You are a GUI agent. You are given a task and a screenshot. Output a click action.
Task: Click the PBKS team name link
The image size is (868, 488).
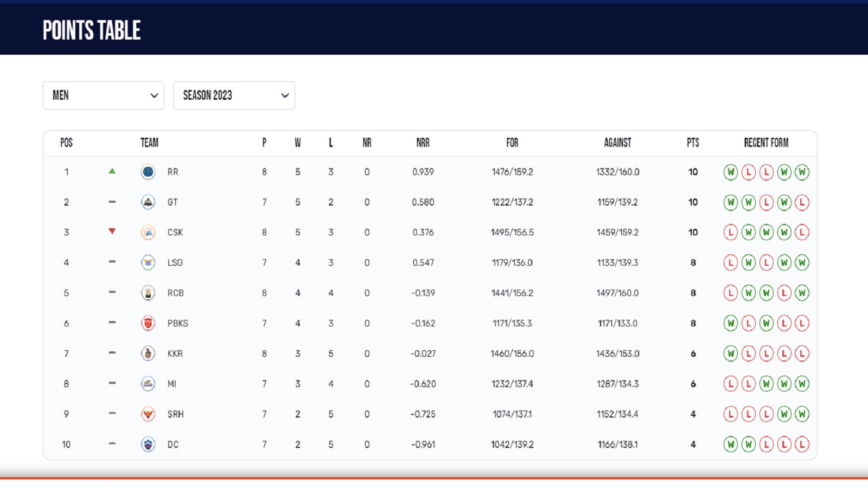click(177, 323)
